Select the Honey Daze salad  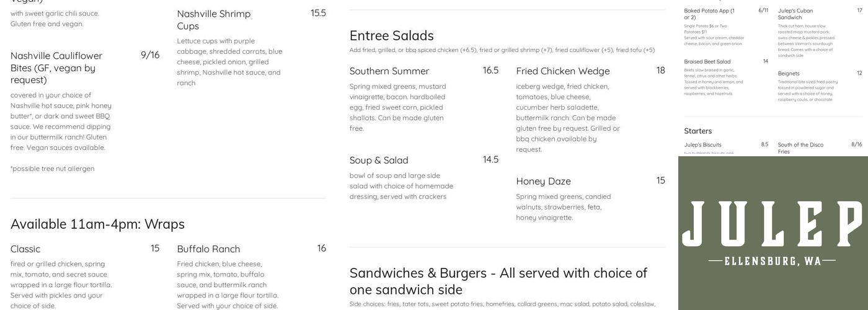tap(543, 181)
